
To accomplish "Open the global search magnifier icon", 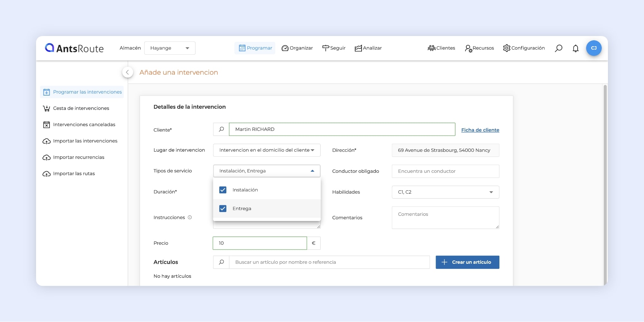I will point(559,48).
